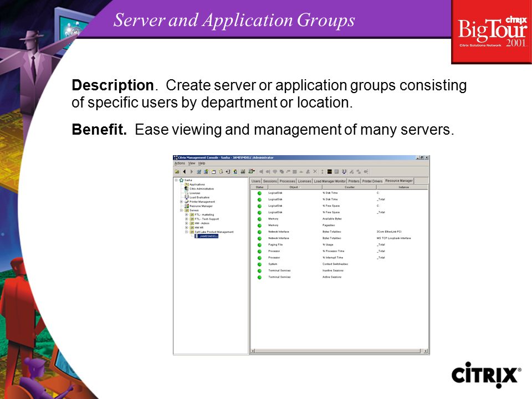The width and height of the screenshot is (532, 399).
Task: Click the black screen toolbar icon
Action: point(329,172)
